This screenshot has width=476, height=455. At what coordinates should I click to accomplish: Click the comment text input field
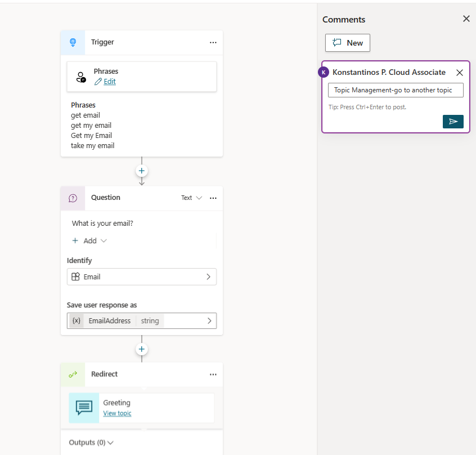[x=396, y=90]
